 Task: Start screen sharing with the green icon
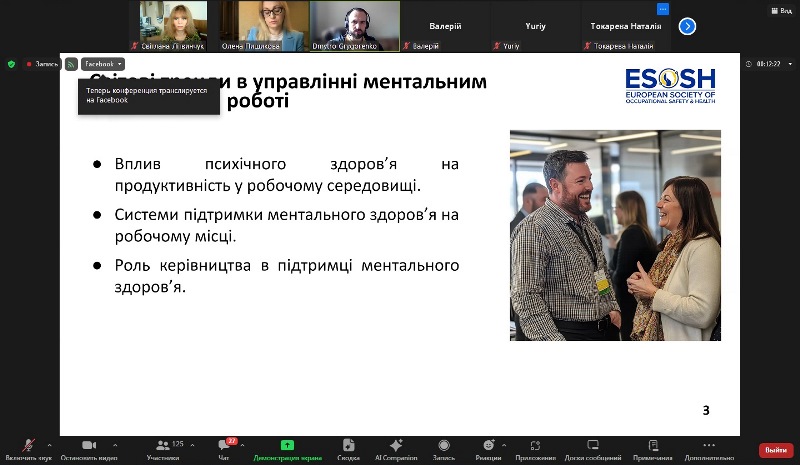287,445
